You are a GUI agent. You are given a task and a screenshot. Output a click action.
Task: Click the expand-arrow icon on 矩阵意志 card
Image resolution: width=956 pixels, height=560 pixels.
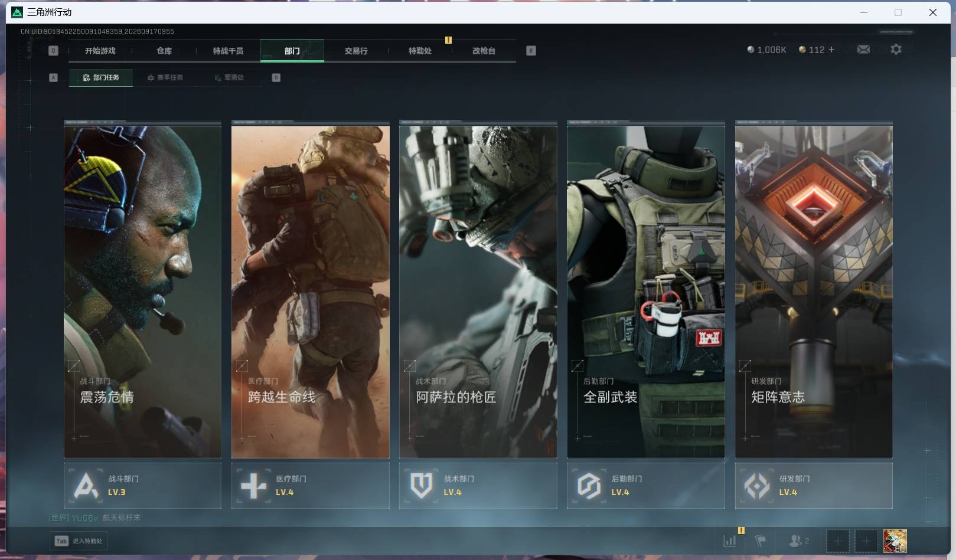point(745,366)
